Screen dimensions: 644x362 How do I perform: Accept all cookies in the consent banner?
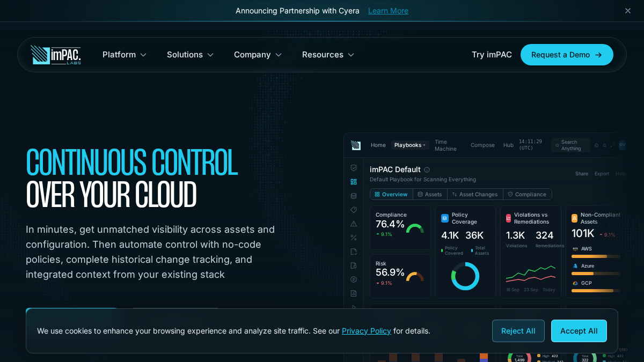(579, 331)
